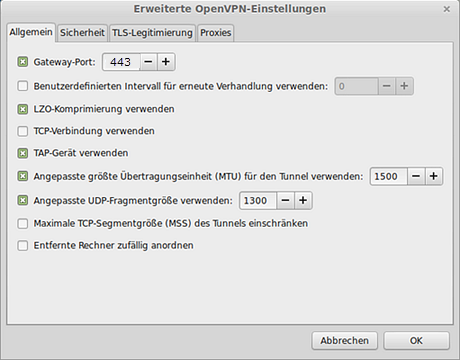Increase UDP-Fragmentgröße with plus button
The width and height of the screenshot is (460, 360).
coord(303,200)
